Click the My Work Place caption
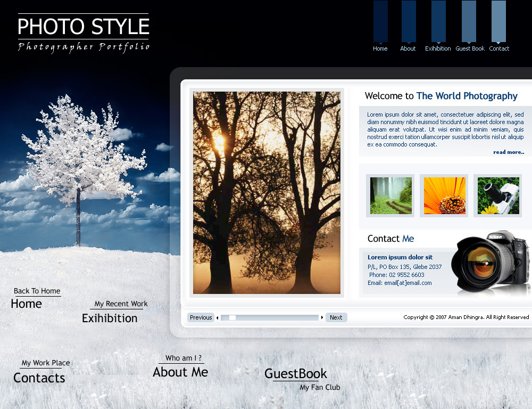Screen dimensions: 532x409 click(x=46, y=363)
